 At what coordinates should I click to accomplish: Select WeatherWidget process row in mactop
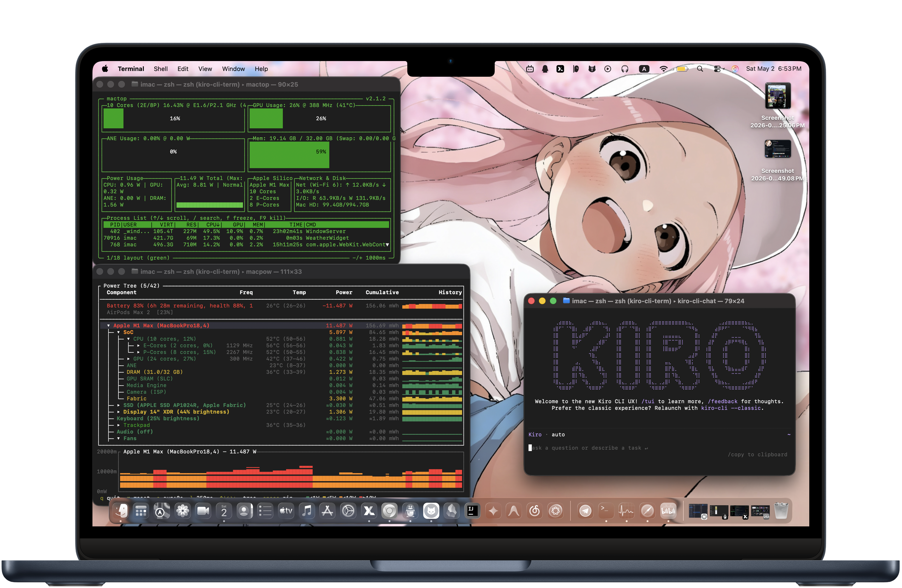pos(246,238)
